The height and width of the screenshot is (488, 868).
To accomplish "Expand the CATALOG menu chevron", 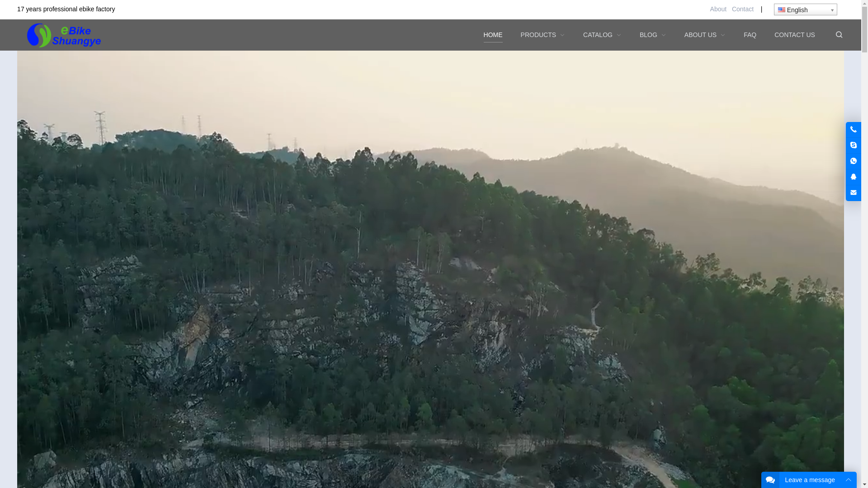I will 618,35.
